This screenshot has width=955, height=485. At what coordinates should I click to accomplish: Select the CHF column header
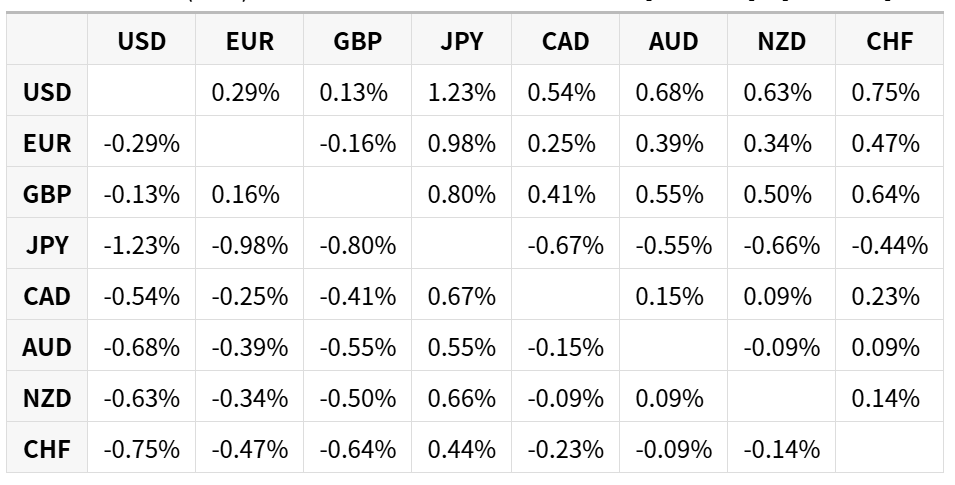889,40
